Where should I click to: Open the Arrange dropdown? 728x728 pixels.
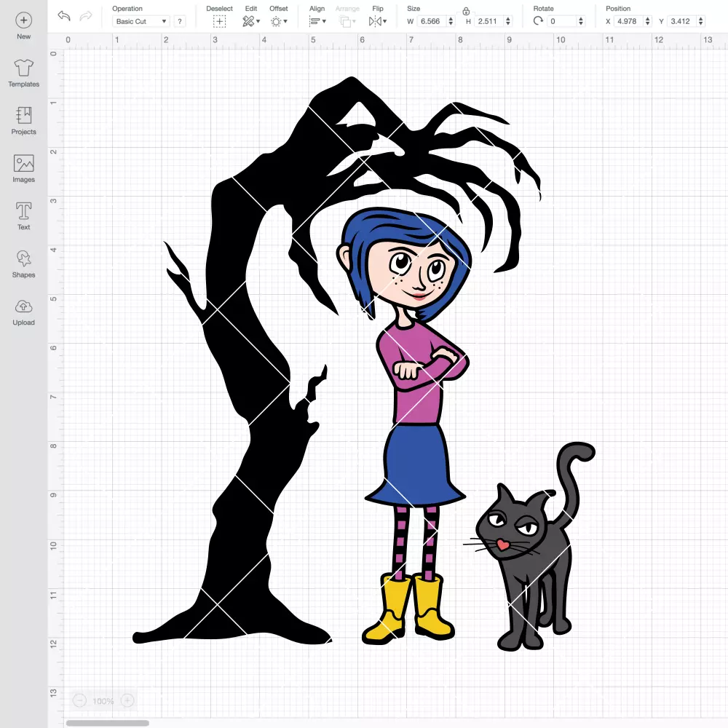coord(347,21)
